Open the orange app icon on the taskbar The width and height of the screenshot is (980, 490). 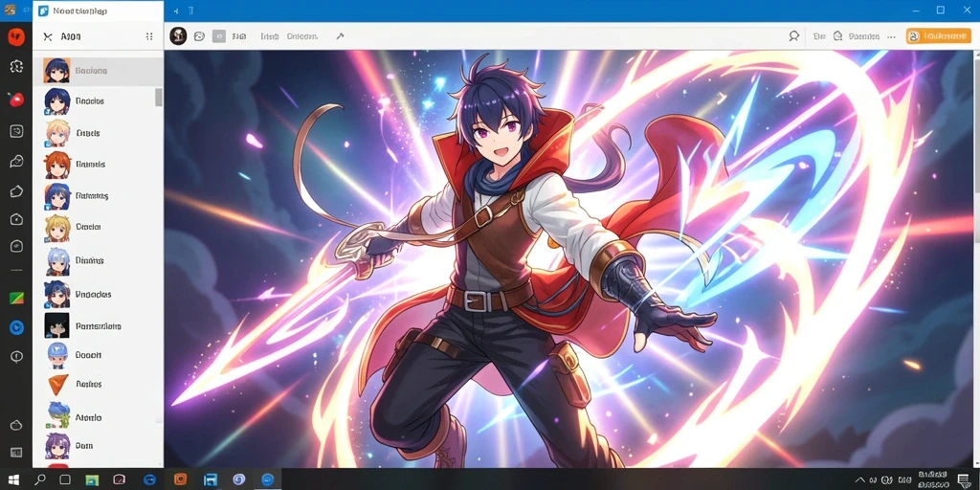[180, 479]
